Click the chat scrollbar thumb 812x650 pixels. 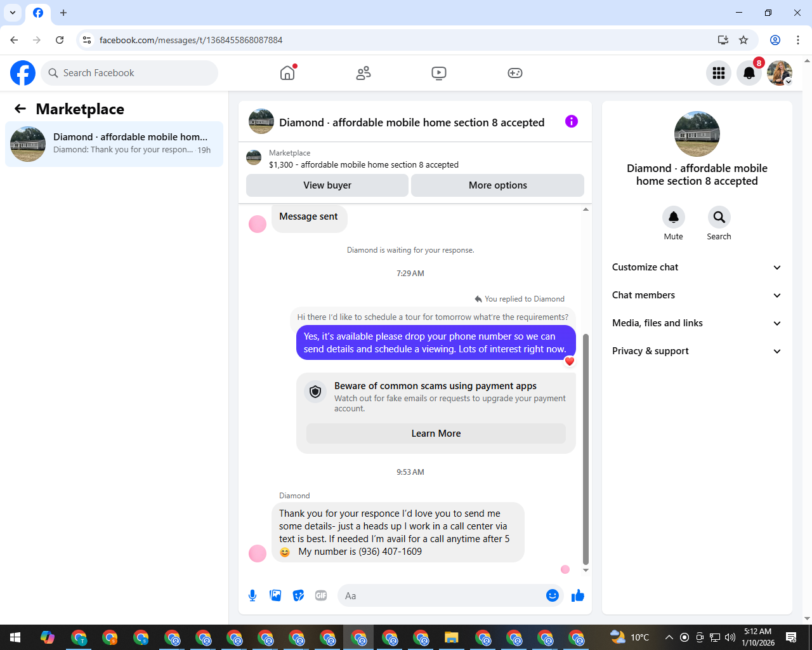click(x=586, y=449)
